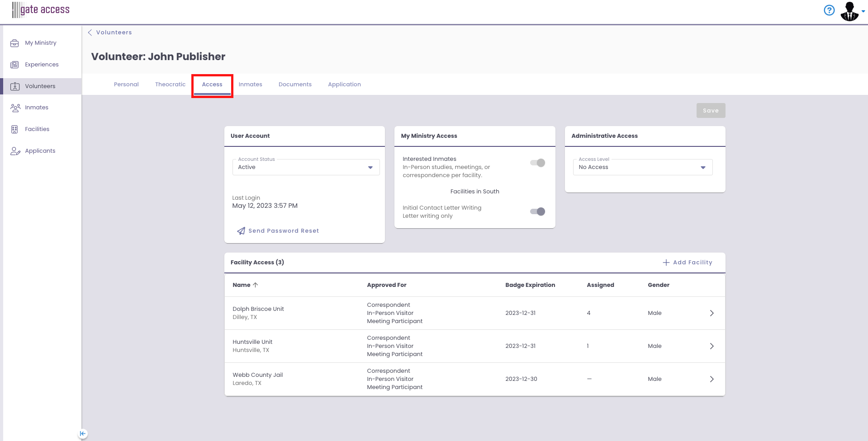
Task: Collapse the sidebar with the arrow icon
Action: pos(82,434)
